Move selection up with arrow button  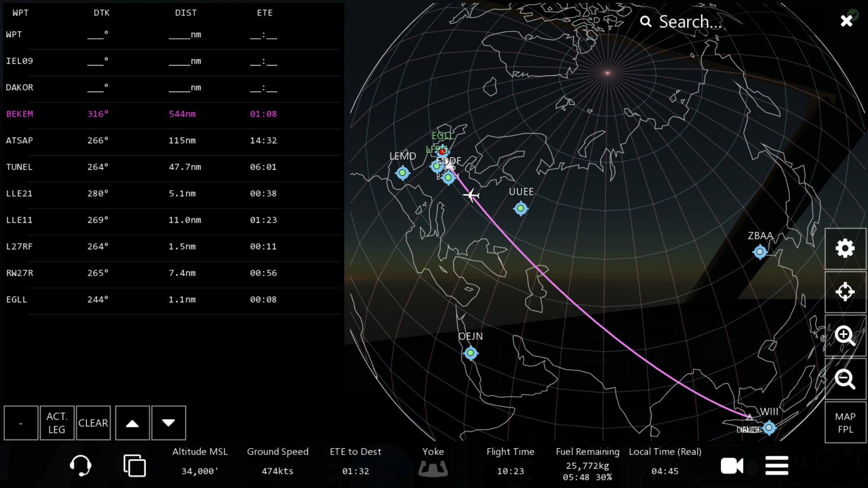click(x=132, y=423)
